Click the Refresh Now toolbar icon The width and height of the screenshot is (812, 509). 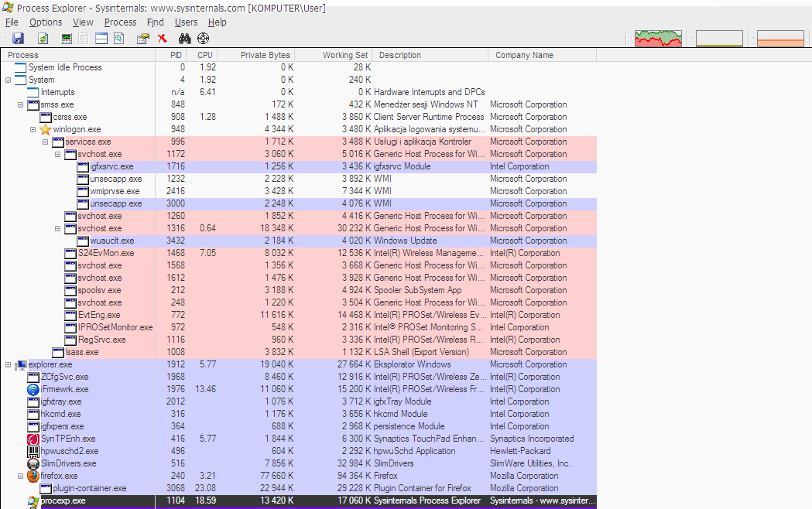[x=43, y=38]
